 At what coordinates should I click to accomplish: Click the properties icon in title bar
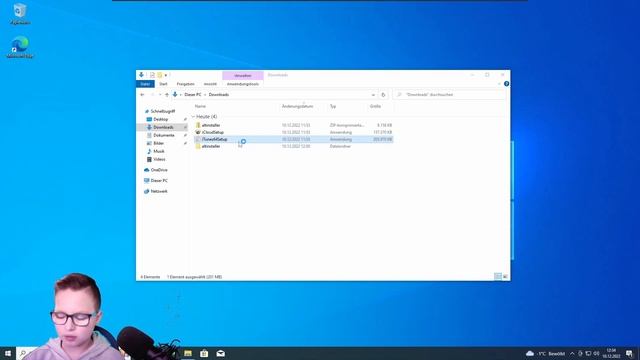pos(152,75)
